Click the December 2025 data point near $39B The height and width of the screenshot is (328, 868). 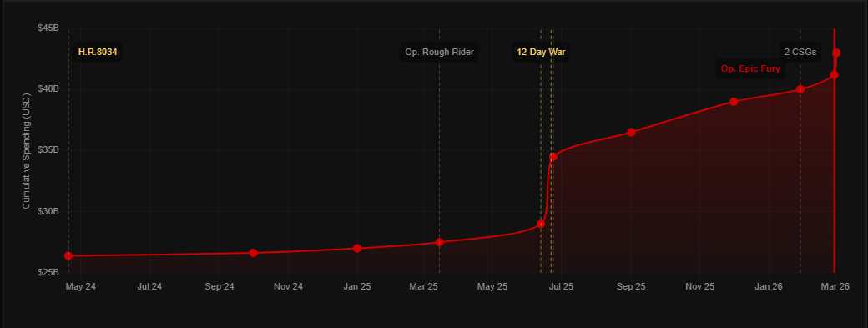tap(734, 102)
